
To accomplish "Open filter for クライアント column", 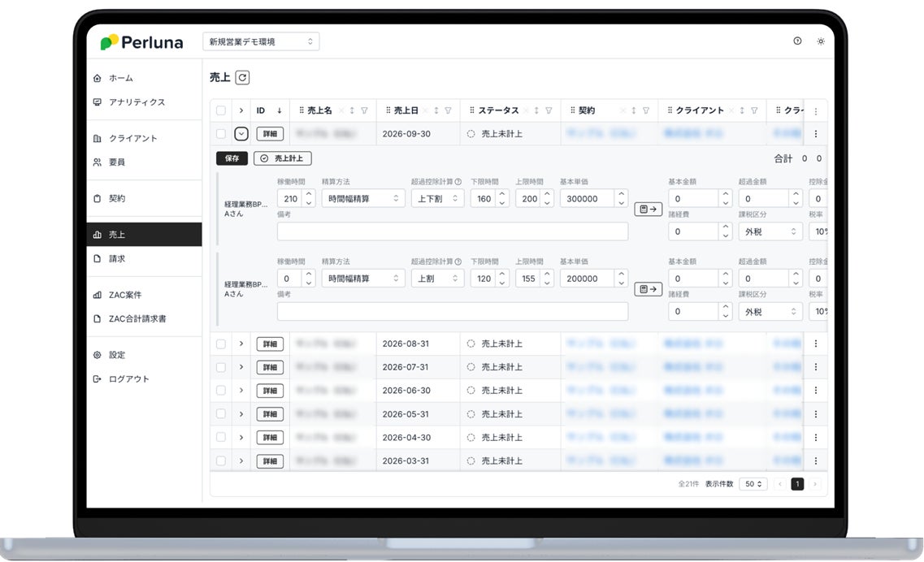I will click(x=754, y=110).
